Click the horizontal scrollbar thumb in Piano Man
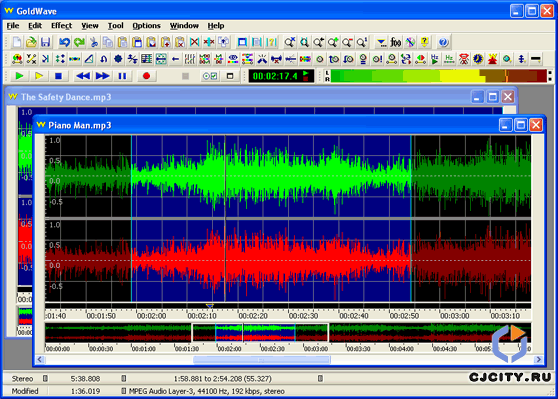 262,360
